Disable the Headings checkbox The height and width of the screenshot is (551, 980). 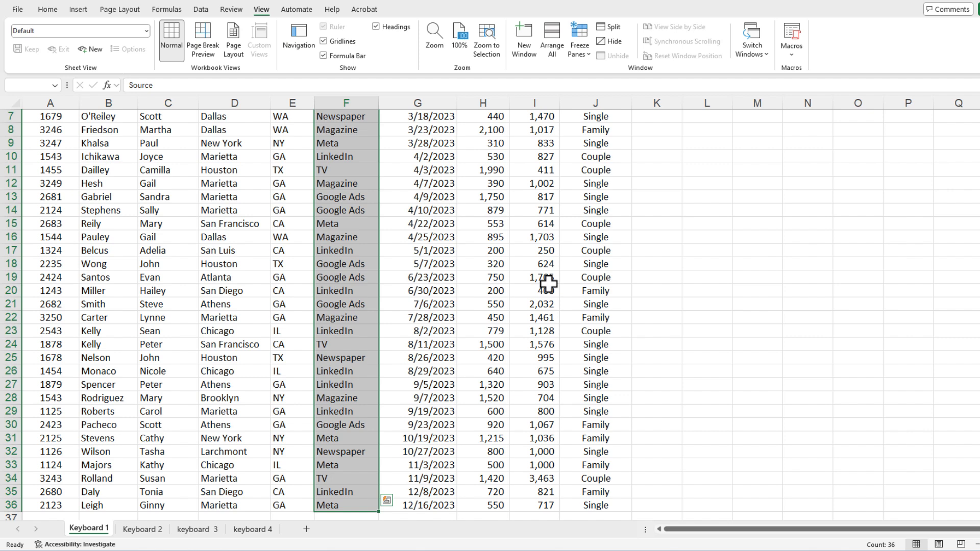pyautogui.click(x=376, y=27)
